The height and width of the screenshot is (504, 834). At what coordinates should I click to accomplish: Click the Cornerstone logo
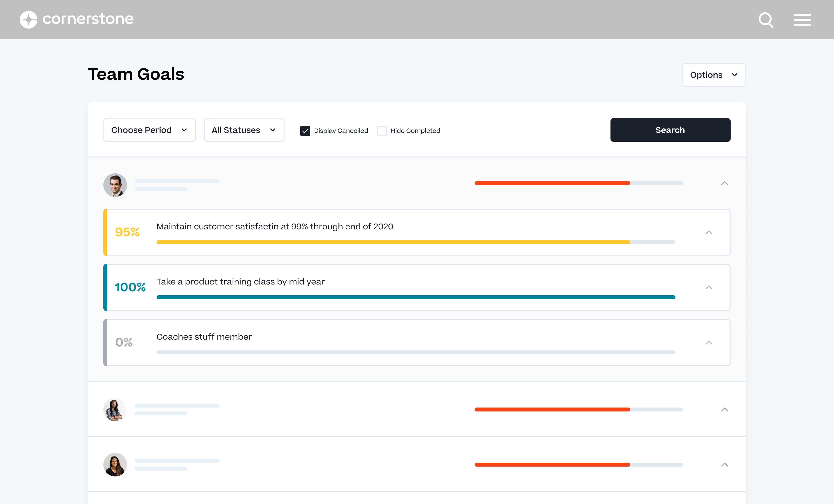click(77, 19)
